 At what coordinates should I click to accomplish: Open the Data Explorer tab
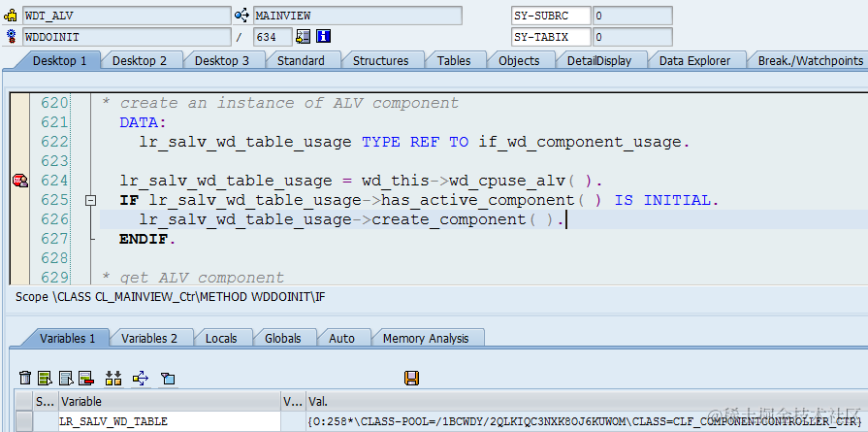694,61
